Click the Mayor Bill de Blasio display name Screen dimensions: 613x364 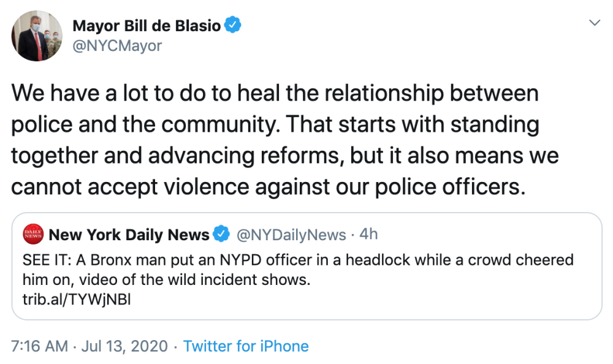(147, 26)
